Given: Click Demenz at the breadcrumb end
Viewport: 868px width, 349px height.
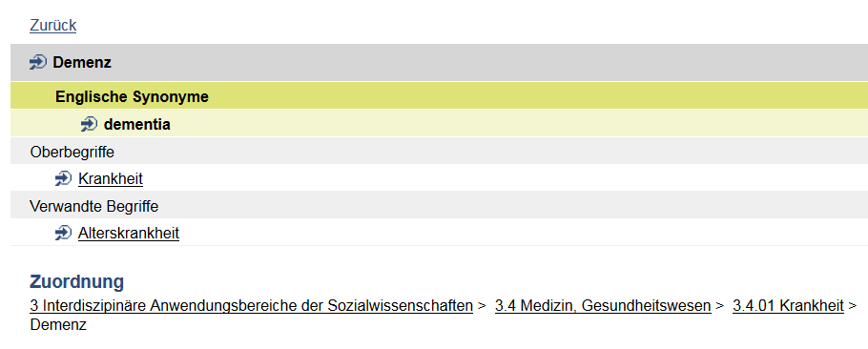Looking at the screenshot, I should [x=58, y=324].
